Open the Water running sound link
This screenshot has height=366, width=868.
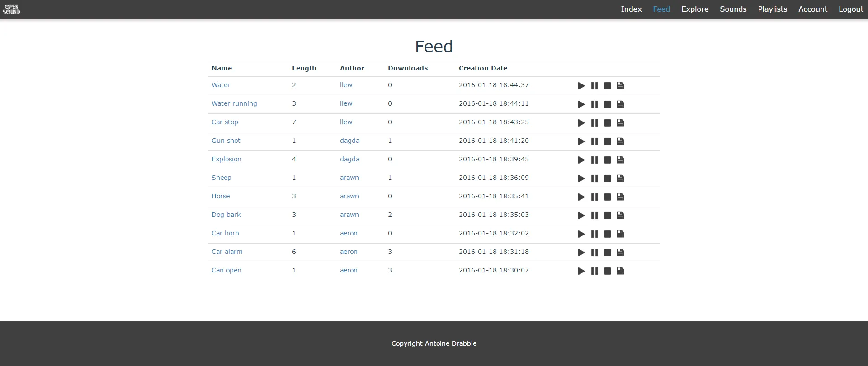(234, 103)
